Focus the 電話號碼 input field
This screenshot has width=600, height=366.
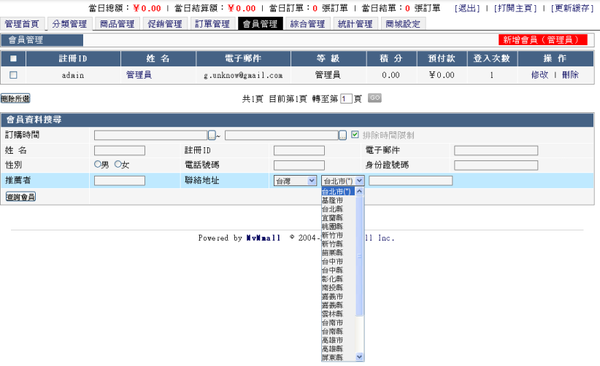pos(299,165)
